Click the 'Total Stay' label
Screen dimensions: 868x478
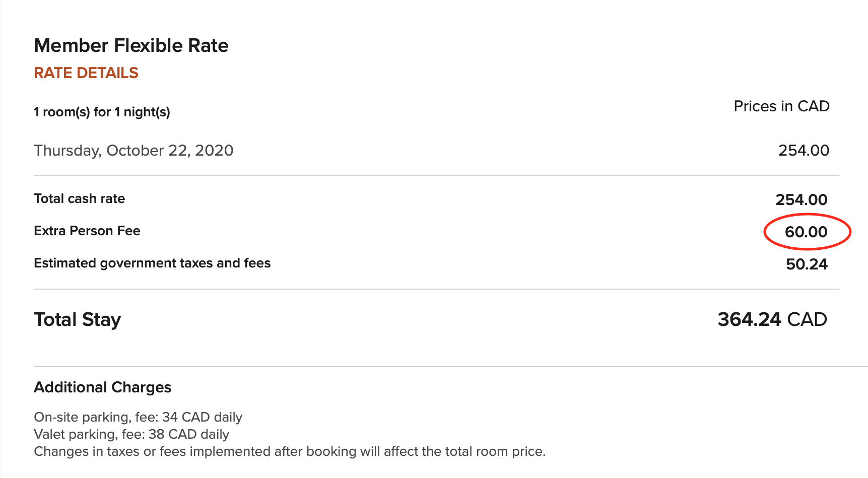pos(78,320)
